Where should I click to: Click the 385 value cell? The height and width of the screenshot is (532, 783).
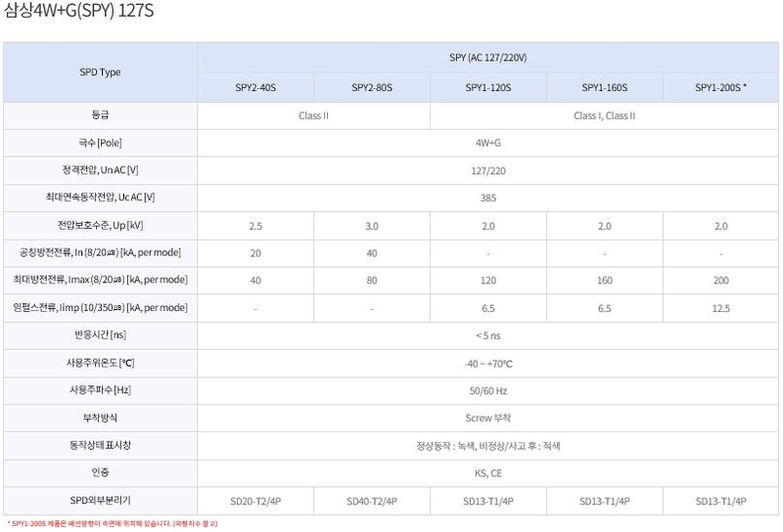point(487,198)
